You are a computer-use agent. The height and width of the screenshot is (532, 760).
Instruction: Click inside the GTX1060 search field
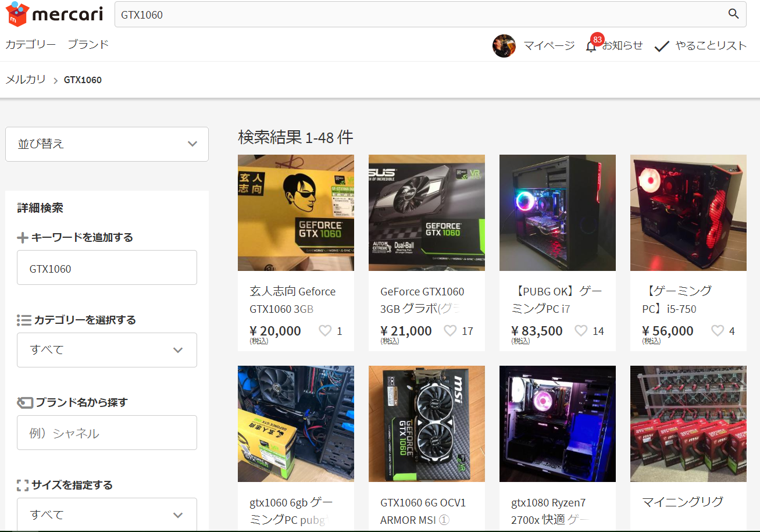coord(291,14)
